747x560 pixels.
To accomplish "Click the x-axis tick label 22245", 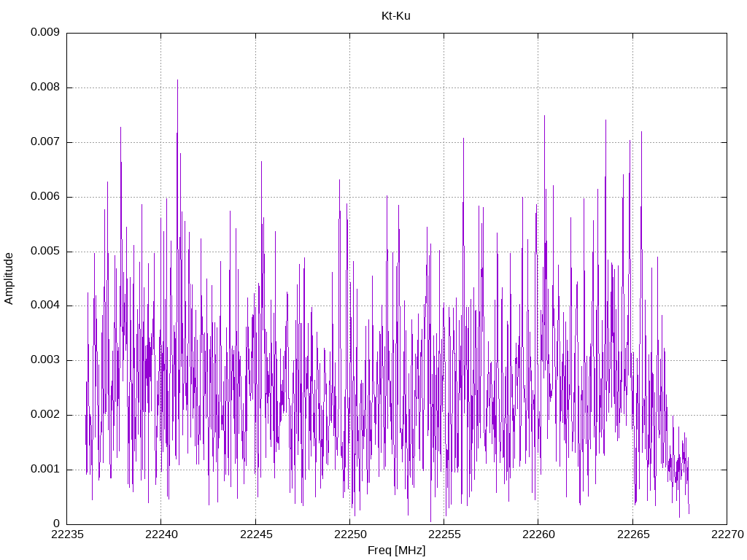I will tap(256, 534).
